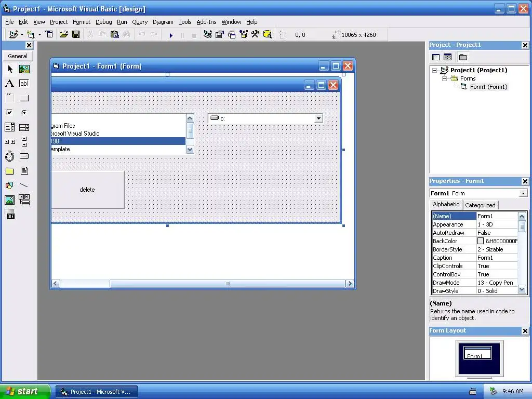Select the Shape control tool

pos(10,185)
